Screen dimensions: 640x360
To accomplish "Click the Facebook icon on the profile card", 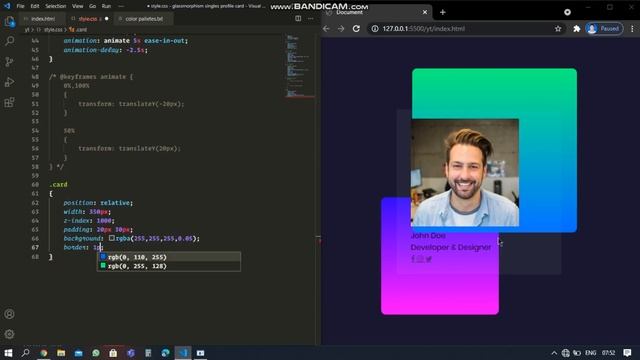I will coord(413,259).
